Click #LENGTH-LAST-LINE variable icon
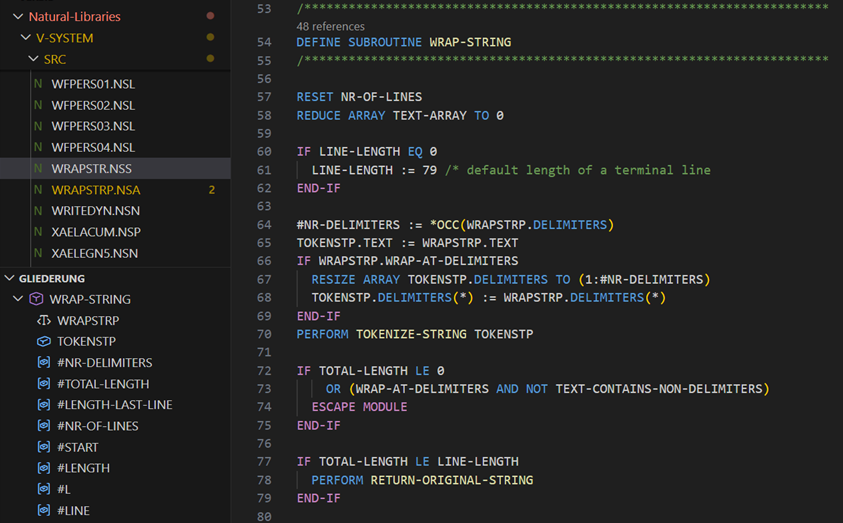The height and width of the screenshot is (523, 843). click(44, 405)
